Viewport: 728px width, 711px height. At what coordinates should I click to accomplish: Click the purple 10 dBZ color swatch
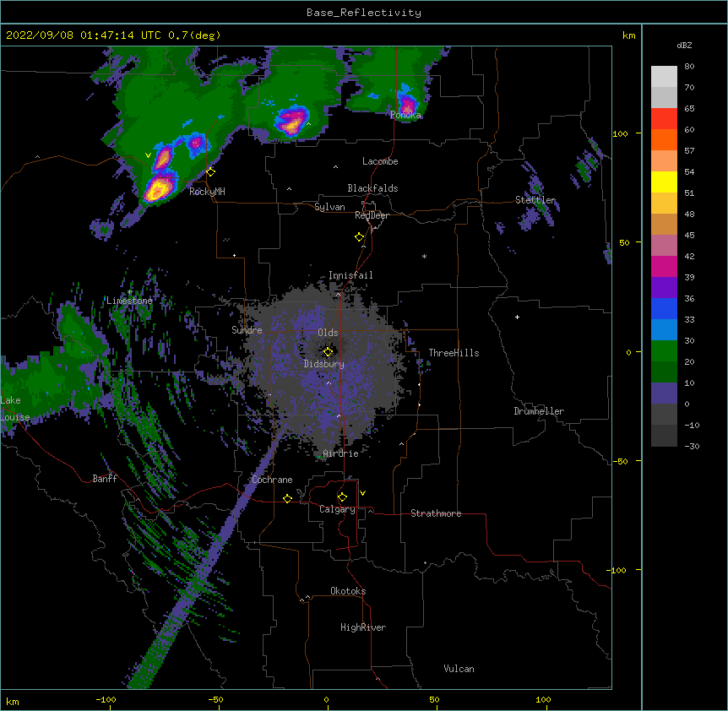tap(664, 393)
